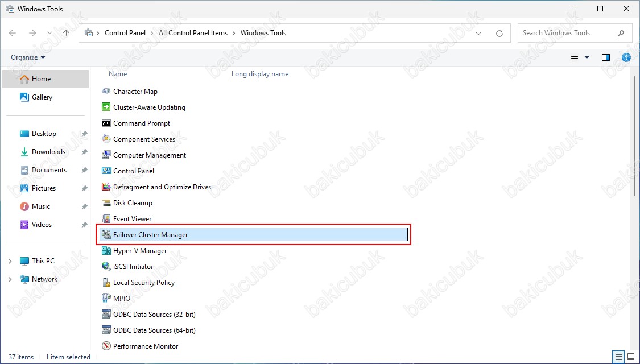Viewport: 640px width, 364px height.
Task: Open the Character Map icon
Action: 106,92
